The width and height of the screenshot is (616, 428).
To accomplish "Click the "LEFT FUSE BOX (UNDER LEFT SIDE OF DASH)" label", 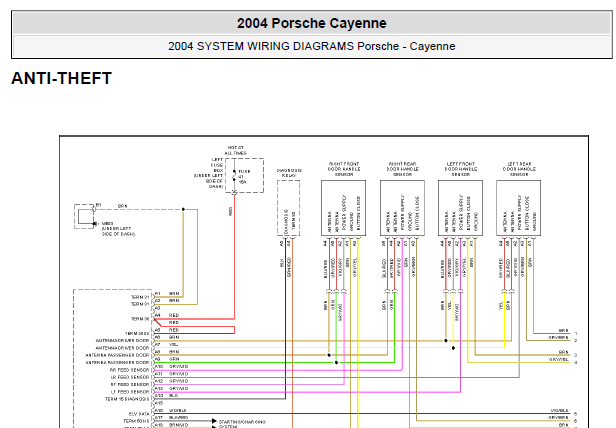I will click(x=209, y=173).
